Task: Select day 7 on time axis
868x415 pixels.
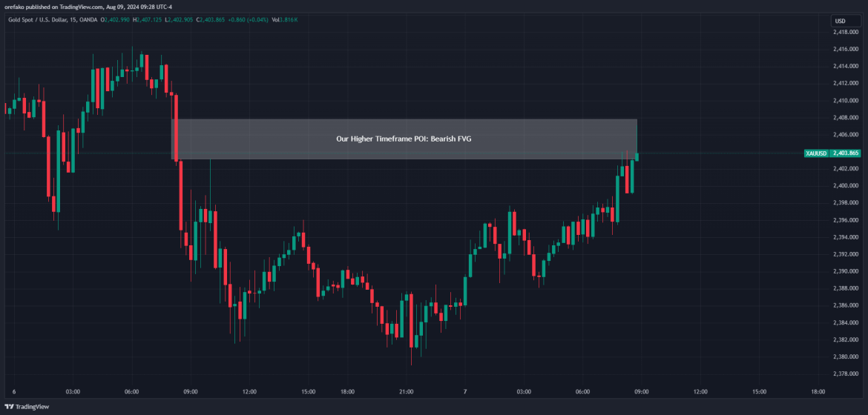Action: pos(464,391)
